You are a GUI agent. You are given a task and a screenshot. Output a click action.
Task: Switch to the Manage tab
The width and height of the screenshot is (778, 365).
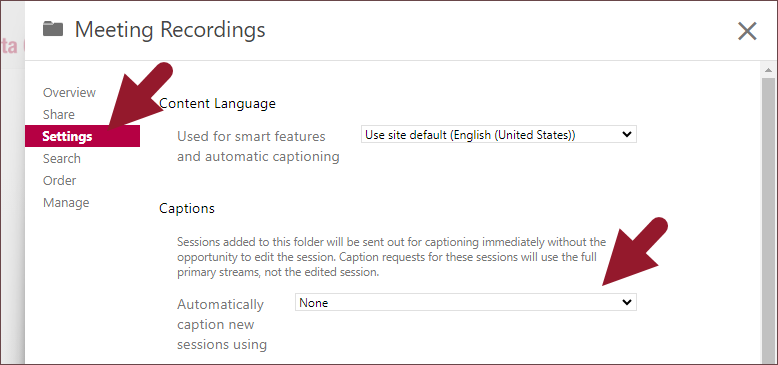[x=66, y=202]
